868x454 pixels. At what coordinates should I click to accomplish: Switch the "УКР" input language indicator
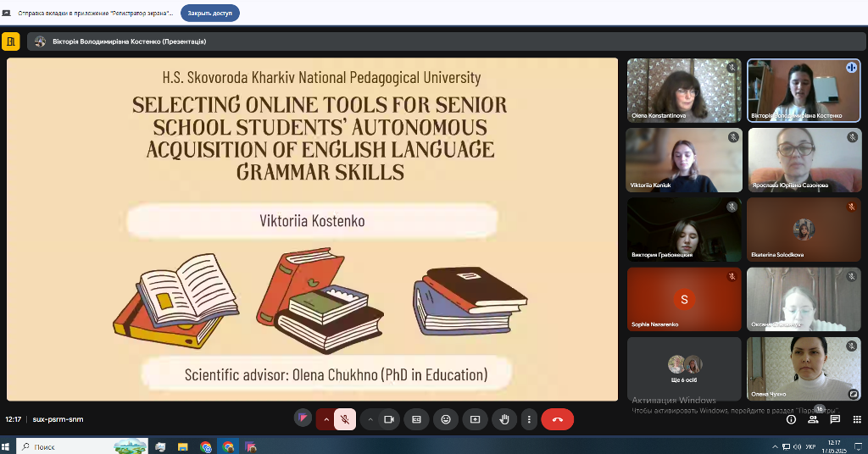pos(810,447)
